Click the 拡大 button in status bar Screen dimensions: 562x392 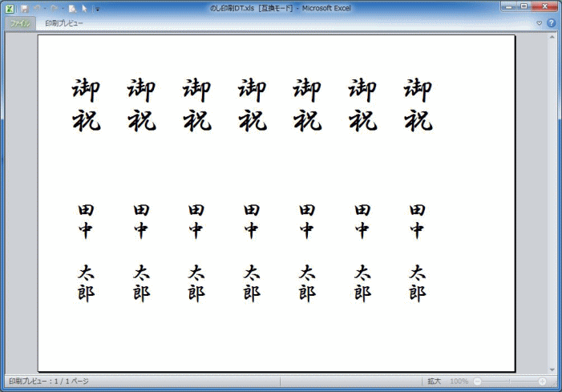click(x=434, y=382)
